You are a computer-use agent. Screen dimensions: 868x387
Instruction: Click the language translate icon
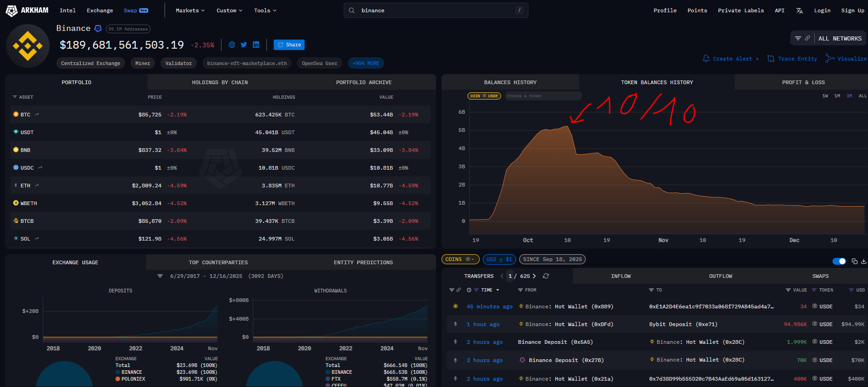click(x=799, y=10)
